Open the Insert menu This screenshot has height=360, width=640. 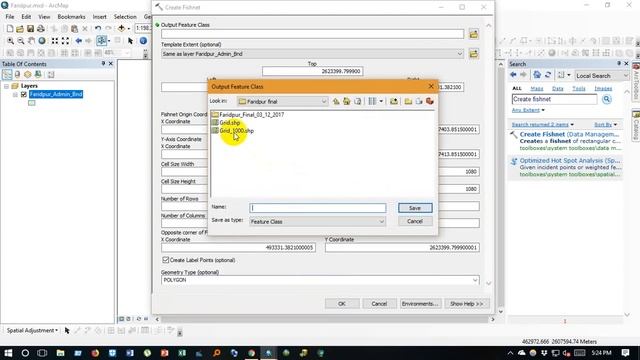(100, 17)
